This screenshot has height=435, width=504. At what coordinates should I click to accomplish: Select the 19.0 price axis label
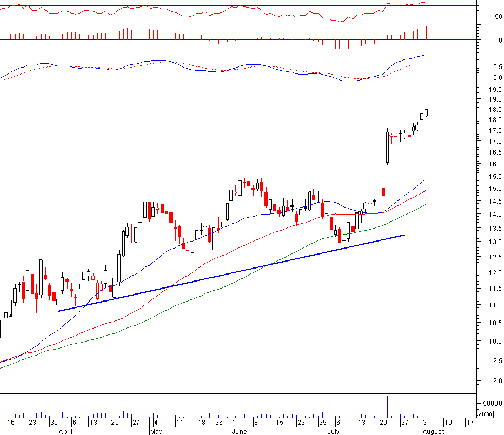point(495,99)
